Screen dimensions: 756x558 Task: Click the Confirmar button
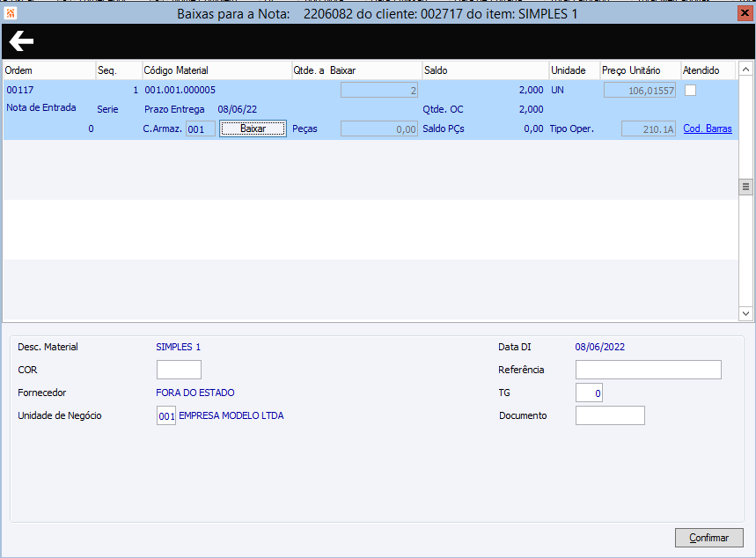709,538
